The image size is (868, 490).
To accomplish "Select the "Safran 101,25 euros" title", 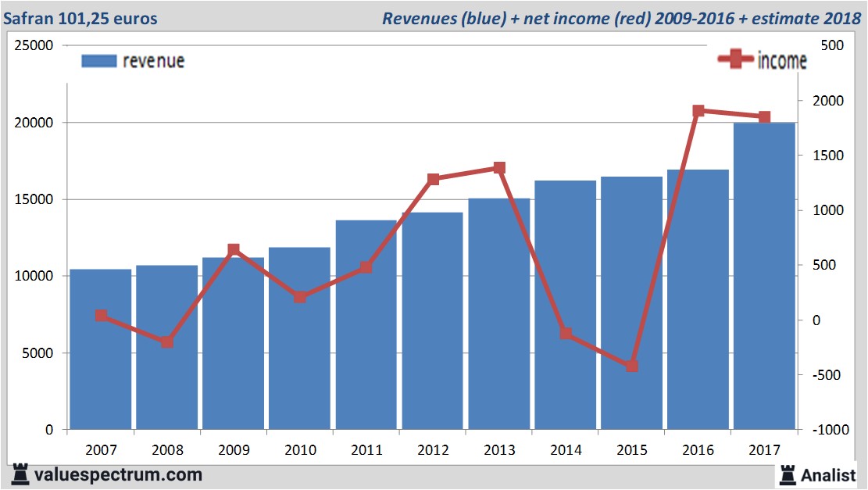I will click(x=80, y=18).
